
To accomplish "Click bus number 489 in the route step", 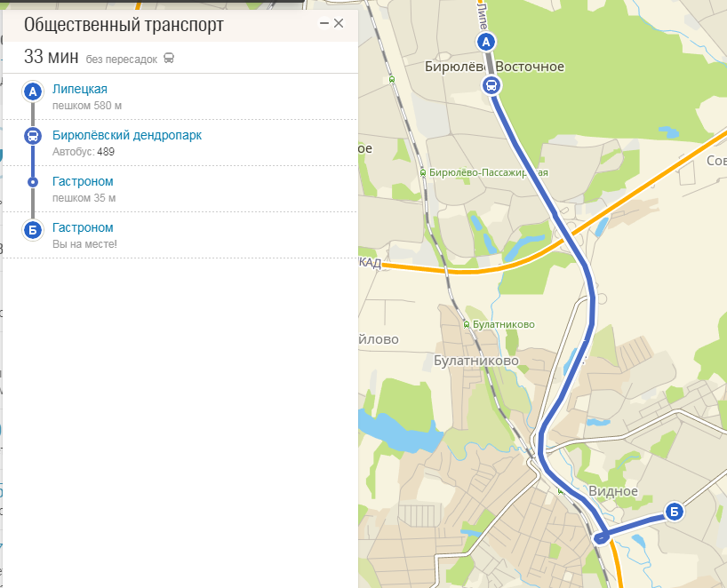I will point(106,152).
